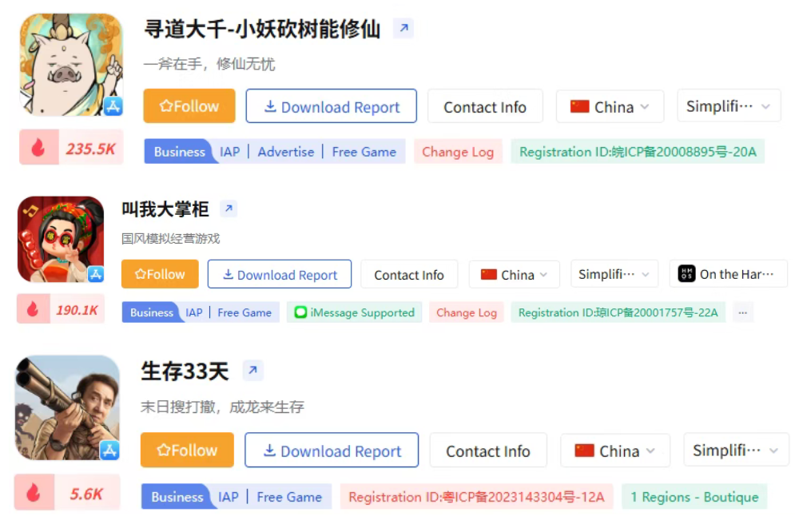
Task: Click Registration ID 皖ICP备20008895号-20A
Action: (x=638, y=152)
